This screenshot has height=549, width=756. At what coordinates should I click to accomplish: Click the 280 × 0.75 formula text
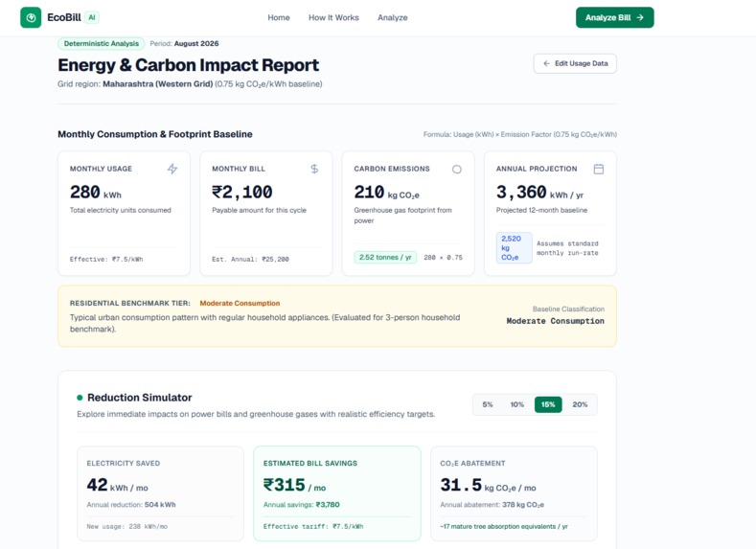[443, 258]
